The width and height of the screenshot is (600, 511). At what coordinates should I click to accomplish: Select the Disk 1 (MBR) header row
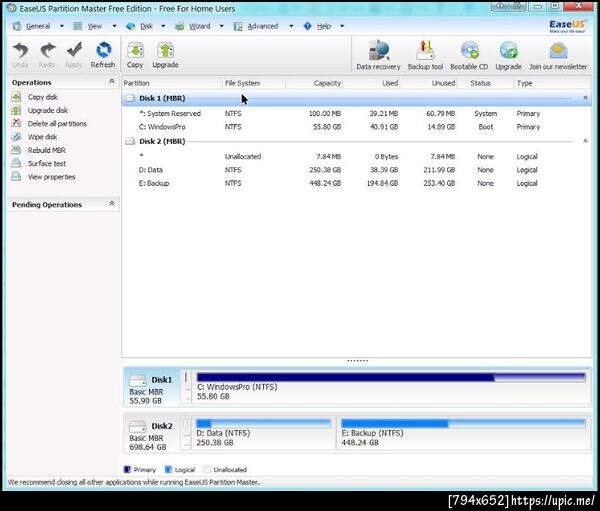(x=357, y=98)
